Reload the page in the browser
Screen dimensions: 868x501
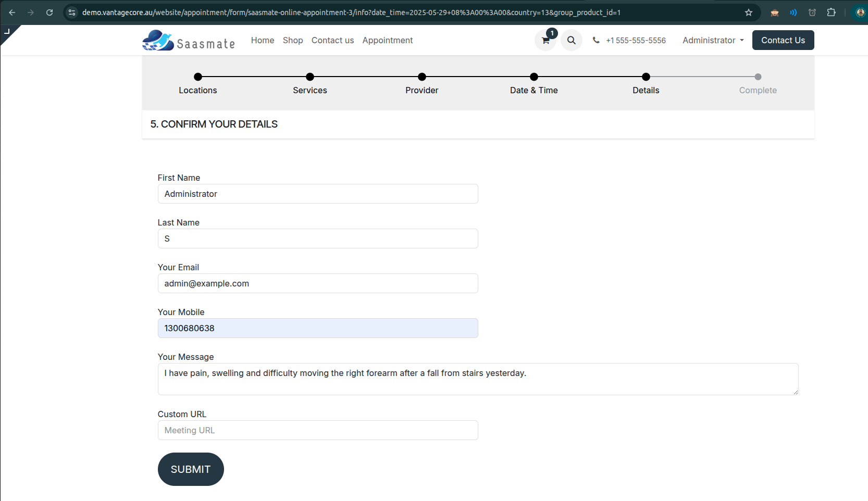click(49, 12)
